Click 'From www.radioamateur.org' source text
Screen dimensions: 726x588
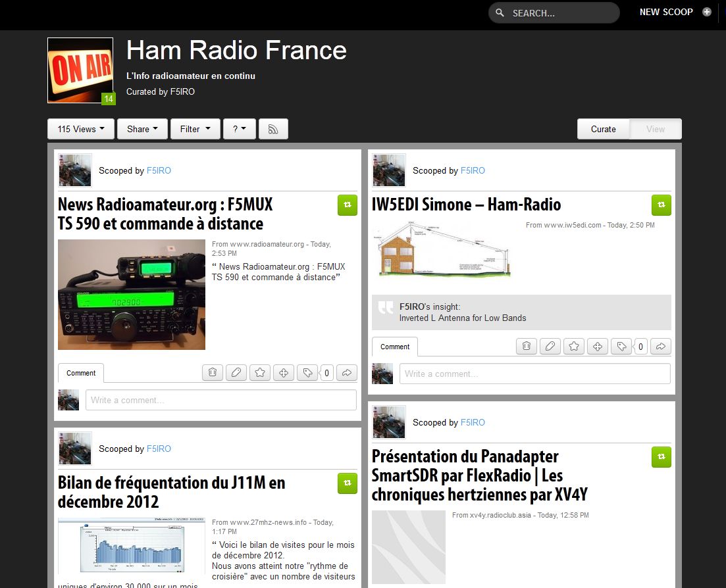coord(258,244)
